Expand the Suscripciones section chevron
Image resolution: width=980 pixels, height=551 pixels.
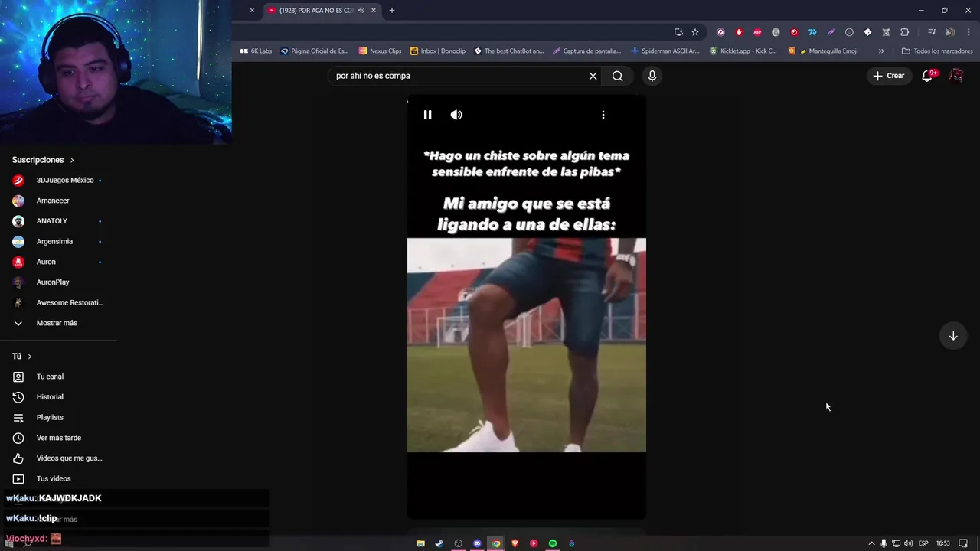(72, 160)
